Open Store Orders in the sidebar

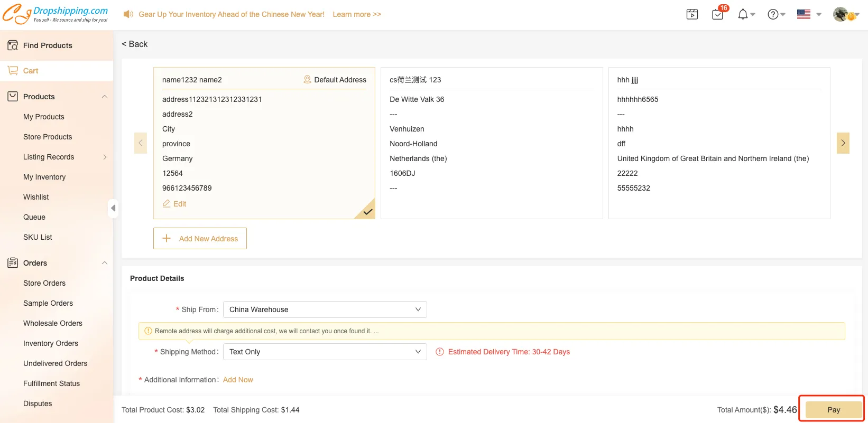point(44,283)
